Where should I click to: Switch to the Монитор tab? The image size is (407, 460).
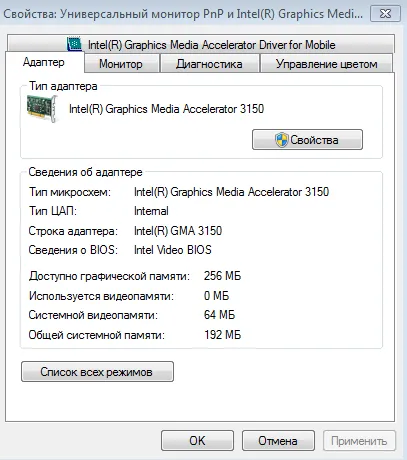click(x=121, y=64)
